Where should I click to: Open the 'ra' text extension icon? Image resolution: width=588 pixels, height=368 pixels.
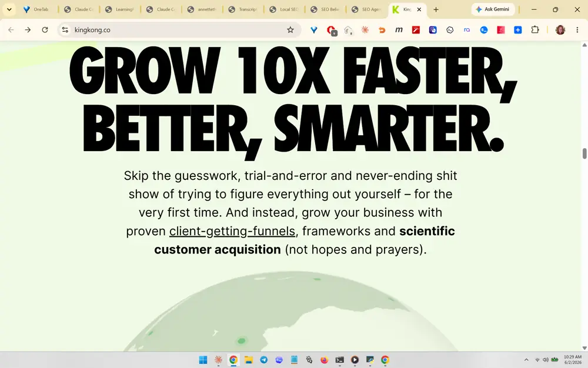(x=467, y=30)
